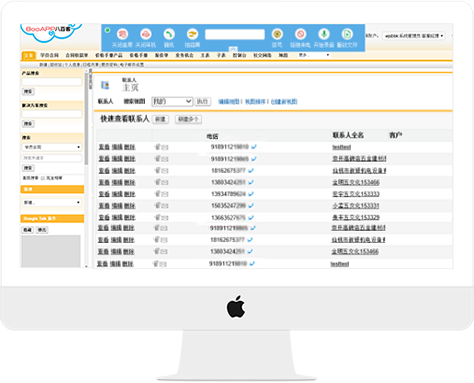Click the orange hook-flash icon in toolbar

click(x=192, y=34)
